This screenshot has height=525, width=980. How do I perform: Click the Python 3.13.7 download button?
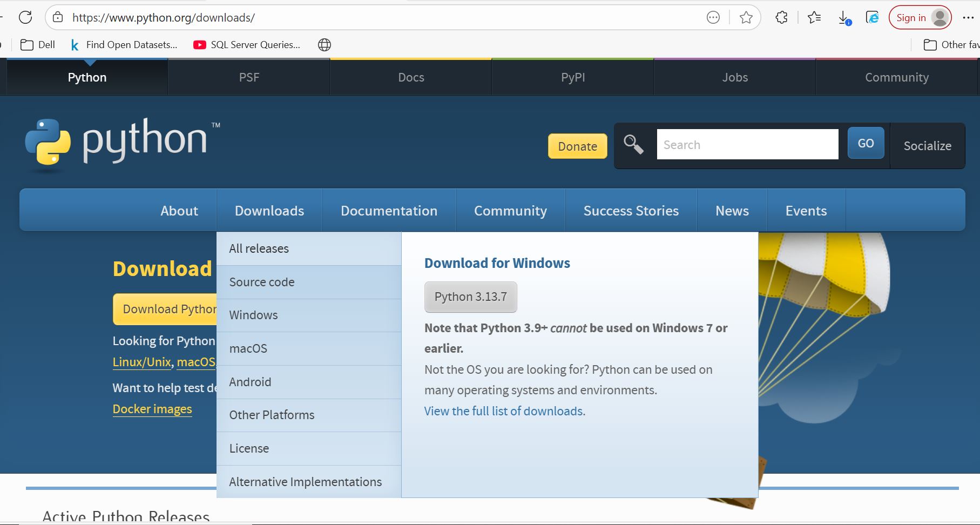coord(470,297)
